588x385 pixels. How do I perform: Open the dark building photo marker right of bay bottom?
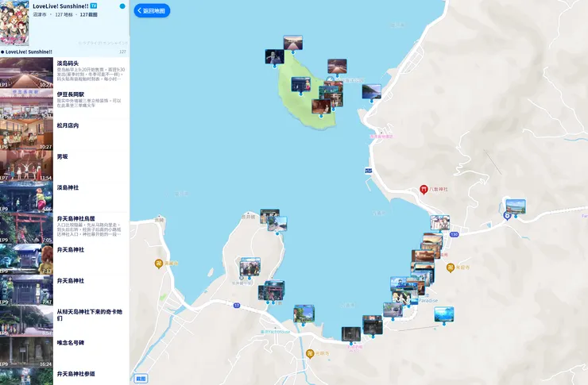[x=373, y=325]
